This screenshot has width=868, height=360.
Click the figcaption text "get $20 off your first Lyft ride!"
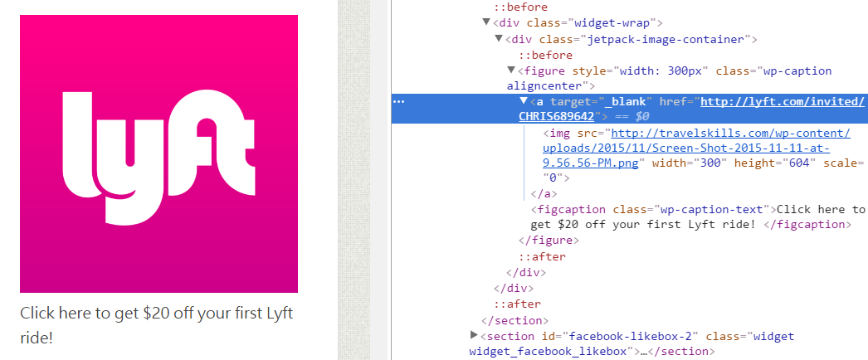tap(644, 225)
